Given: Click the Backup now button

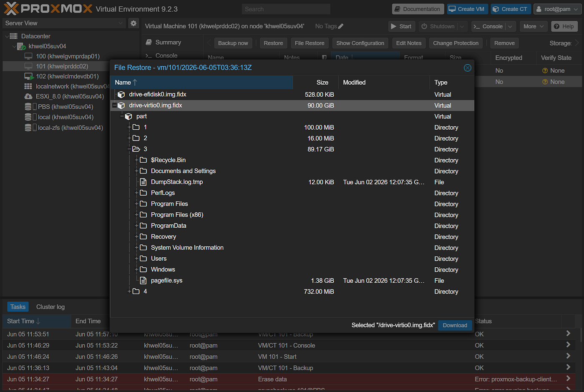Looking at the screenshot, I should click(x=233, y=43).
